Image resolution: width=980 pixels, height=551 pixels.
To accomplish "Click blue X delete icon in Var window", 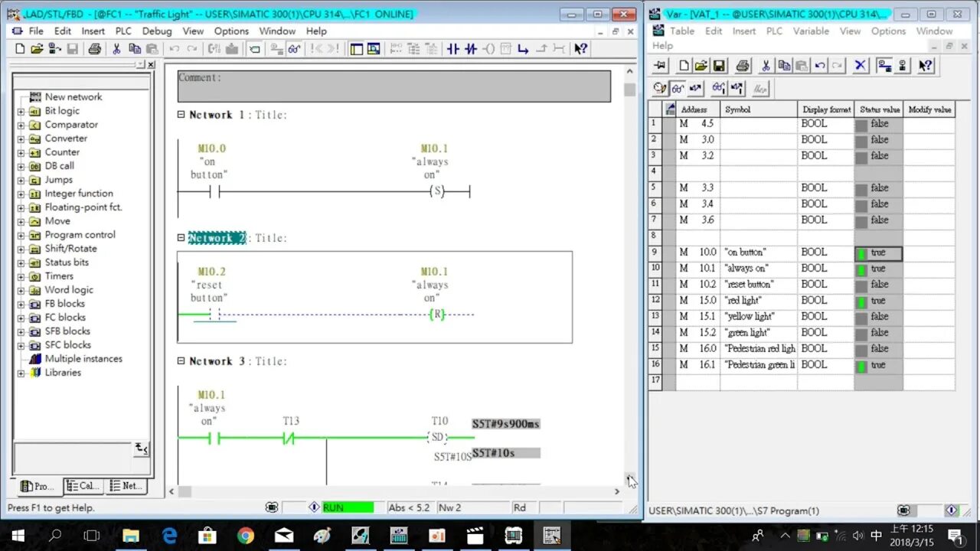I will tap(861, 66).
